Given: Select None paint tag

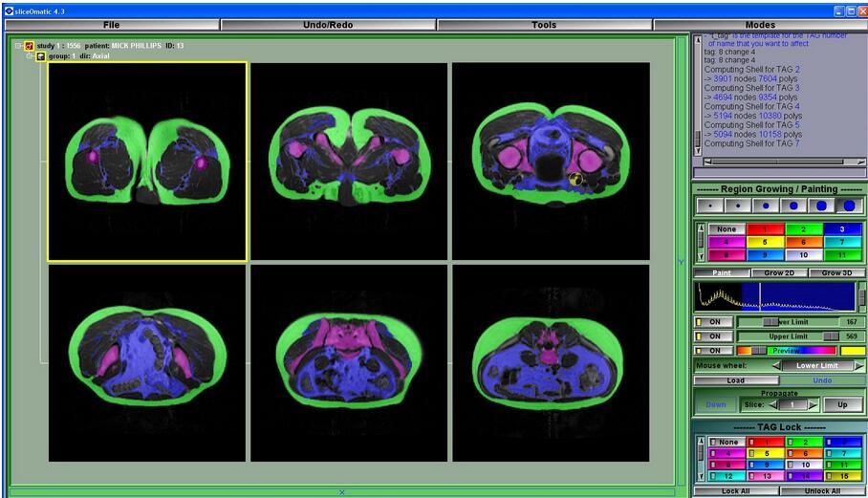Looking at the screenshot, I should coord(727,229).
